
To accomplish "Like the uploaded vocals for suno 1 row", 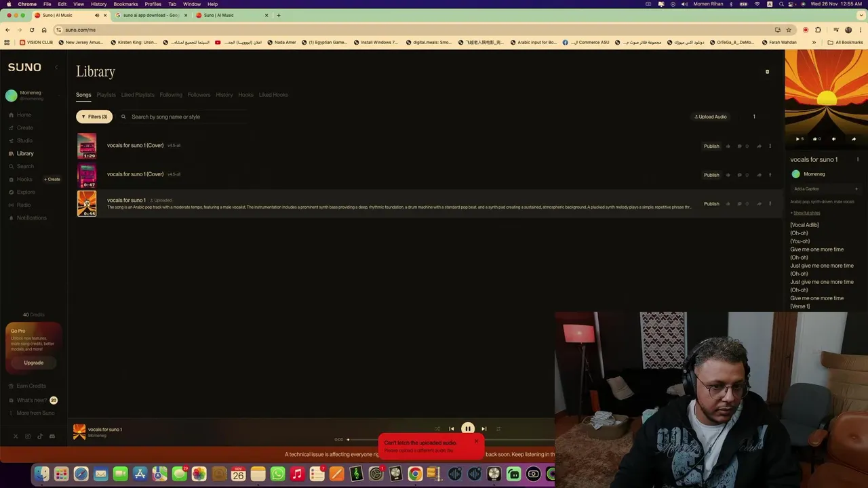I will click(728, 203).
